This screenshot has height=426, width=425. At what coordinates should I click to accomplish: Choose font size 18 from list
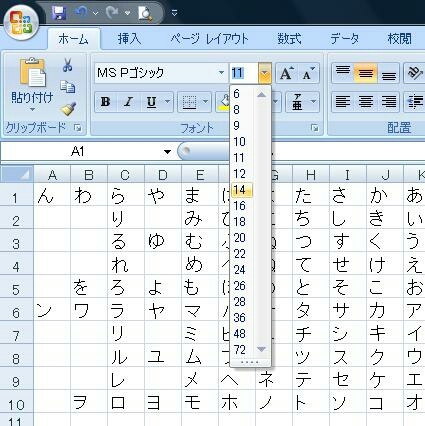coord(243,222)
